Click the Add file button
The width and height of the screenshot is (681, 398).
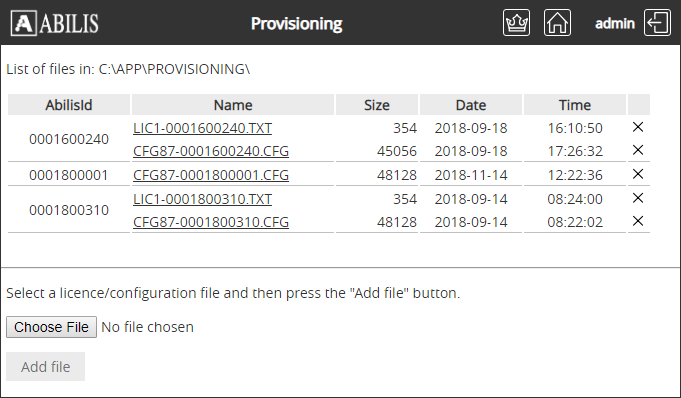pyautogui.click(x=46, y=367)
